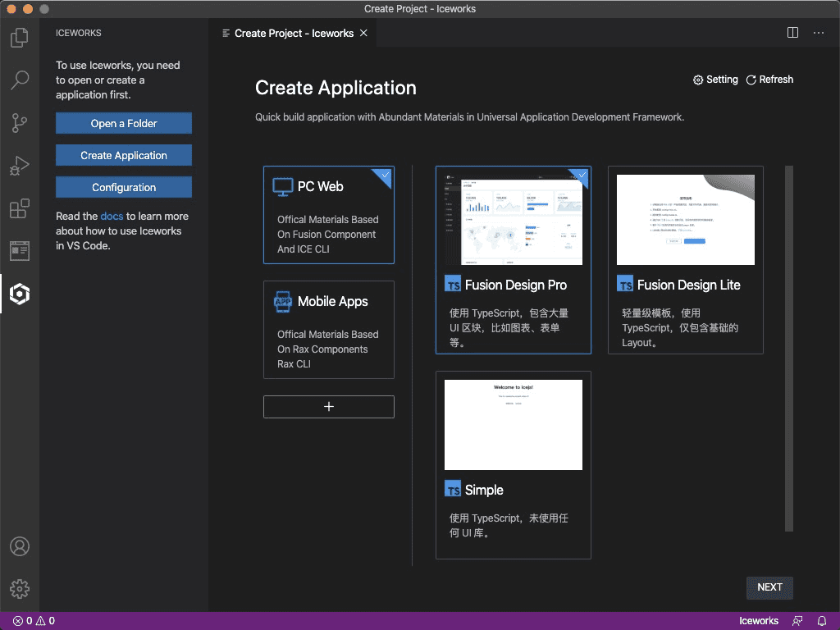Click the TS badge on Fusion Design Lite

click(624, 283)
